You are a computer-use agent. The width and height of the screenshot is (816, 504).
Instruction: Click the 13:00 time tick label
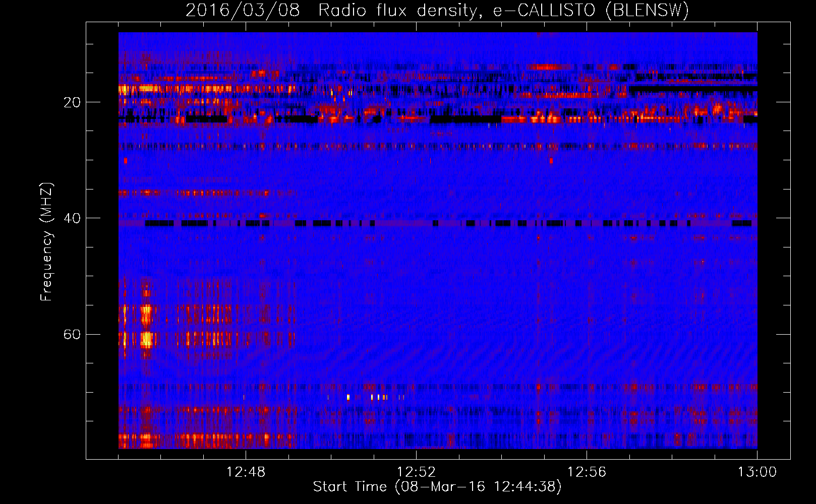[x=757, y=472]
